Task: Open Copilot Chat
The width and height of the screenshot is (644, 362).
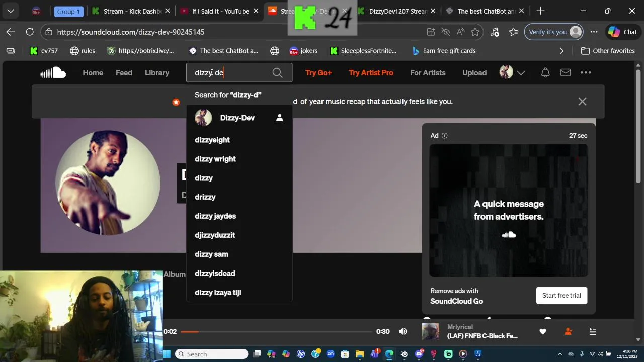Action: 623,32
